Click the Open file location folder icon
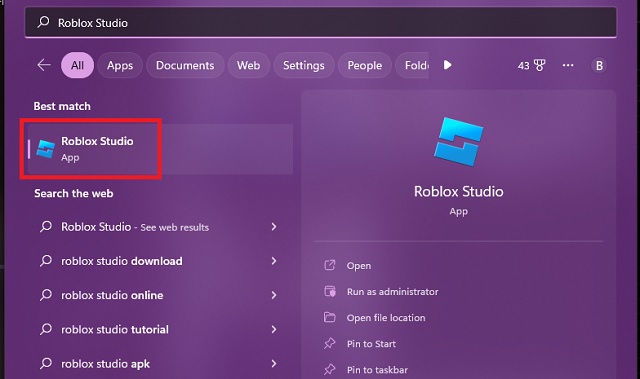This screenshot has width=640, height=379. coord(329,317)
